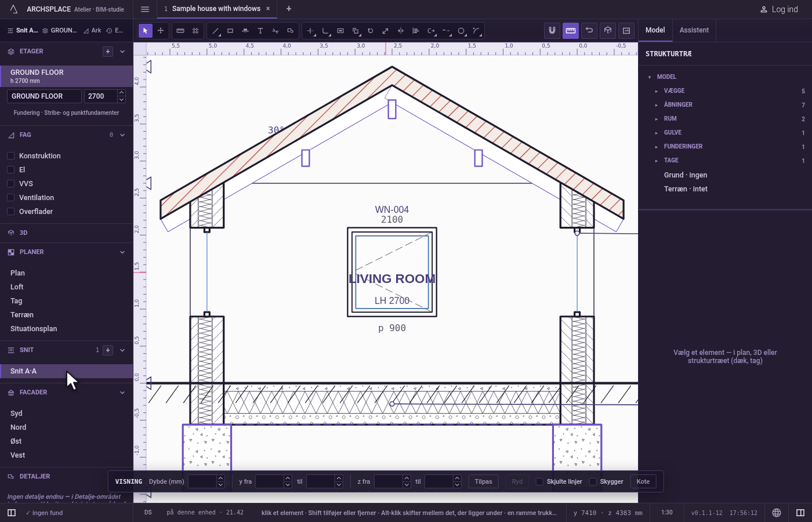Click the Dybde (mm) input field
This screenshot has width=812, height=522.
tap(202, 481)
